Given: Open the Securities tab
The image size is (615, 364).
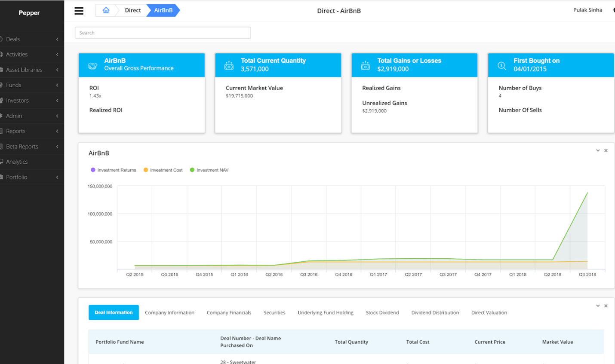Looking at the screenshot, I should (x=274, y=312).
